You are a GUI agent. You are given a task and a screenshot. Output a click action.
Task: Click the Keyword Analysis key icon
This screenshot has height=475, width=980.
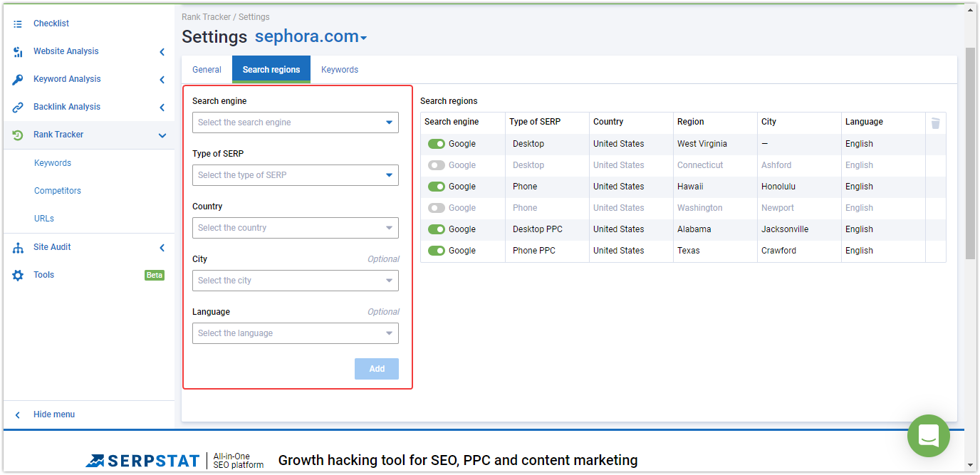pos(18,80)
